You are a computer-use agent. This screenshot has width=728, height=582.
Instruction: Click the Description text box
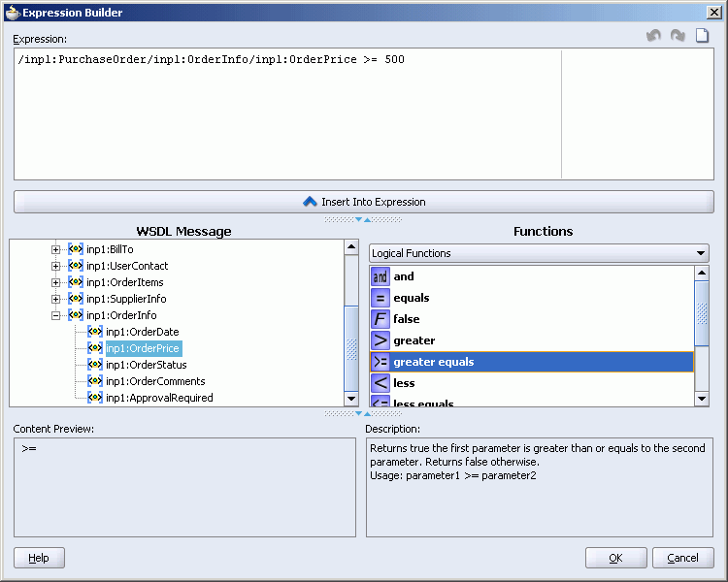click(x=540, y=487)
